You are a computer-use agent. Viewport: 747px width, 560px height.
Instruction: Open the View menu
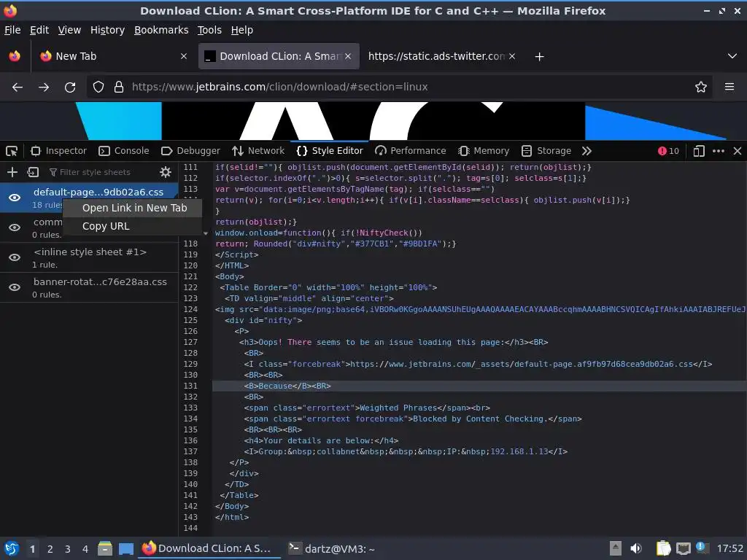[x=69, y=30]
